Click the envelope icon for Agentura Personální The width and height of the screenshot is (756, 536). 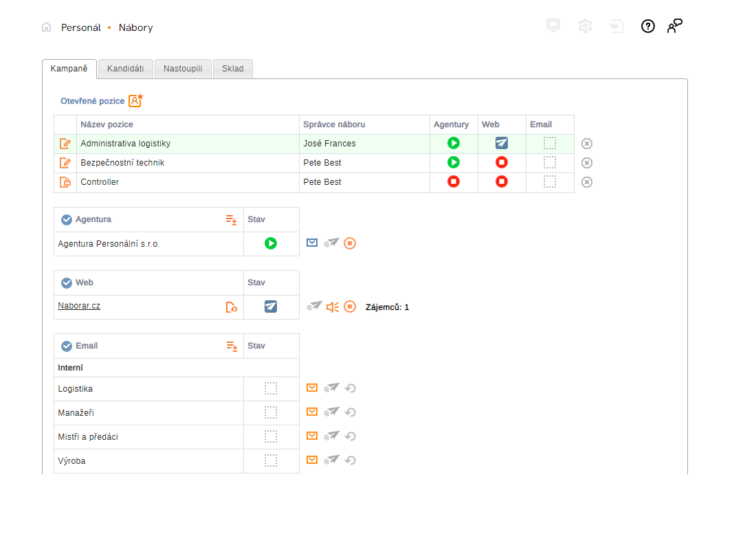click(x=312, y=243)
